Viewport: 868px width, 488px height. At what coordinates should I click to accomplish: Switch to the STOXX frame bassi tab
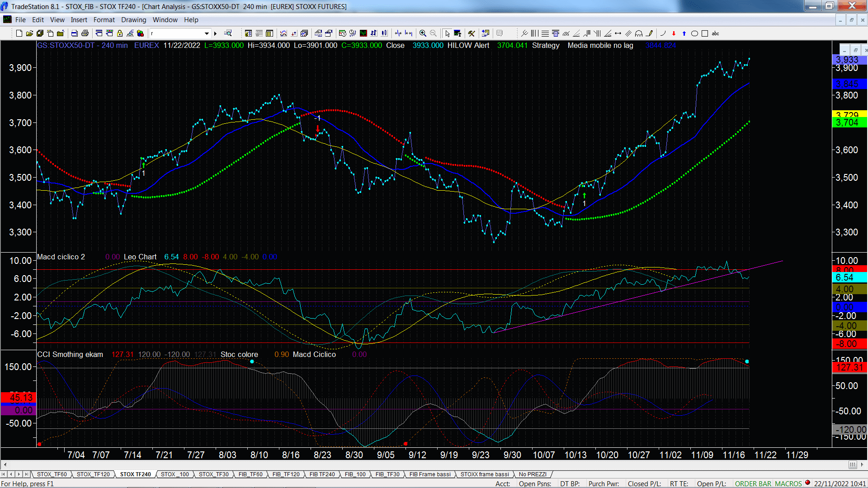click(x=485, y=474)
